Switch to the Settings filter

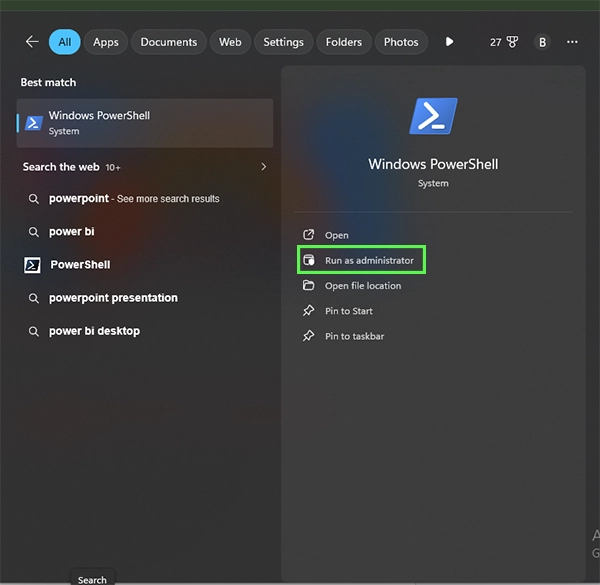point(283,42)
